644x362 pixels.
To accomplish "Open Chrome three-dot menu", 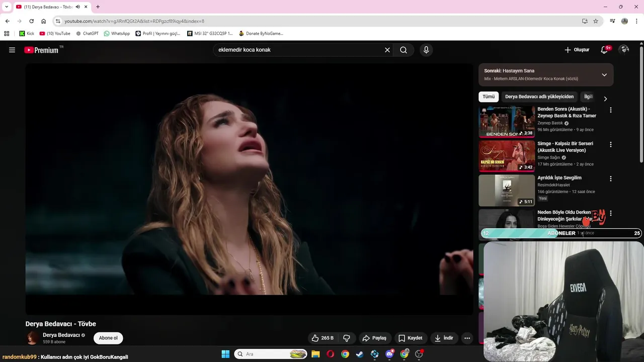I will pos(637,21).
